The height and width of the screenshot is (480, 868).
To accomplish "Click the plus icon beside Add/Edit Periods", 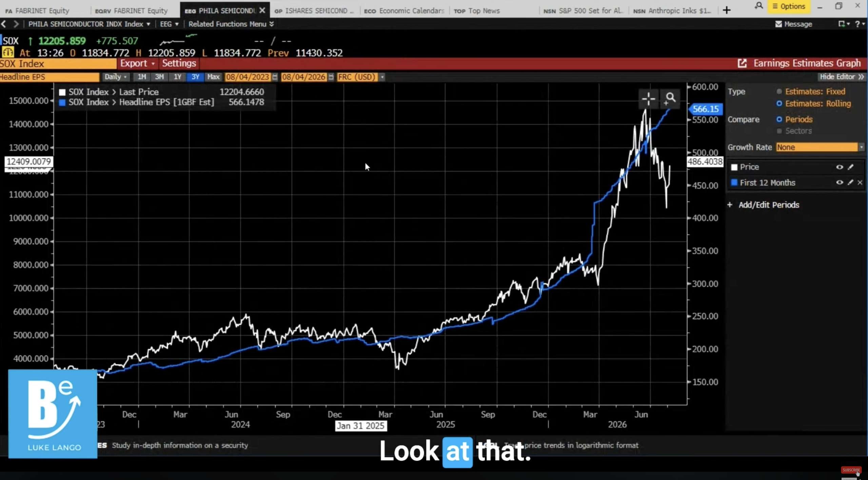I will (730, 205).
